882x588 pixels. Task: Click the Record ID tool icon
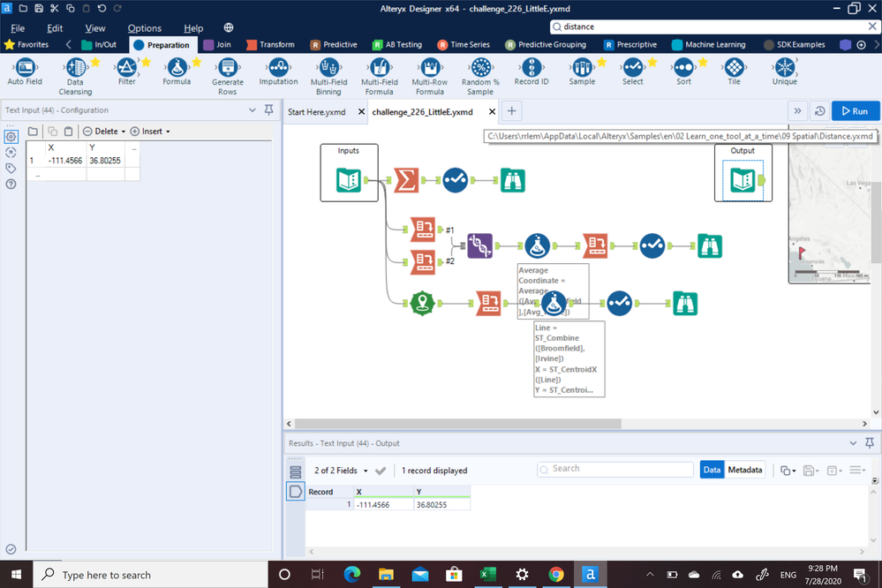[531, 67]
